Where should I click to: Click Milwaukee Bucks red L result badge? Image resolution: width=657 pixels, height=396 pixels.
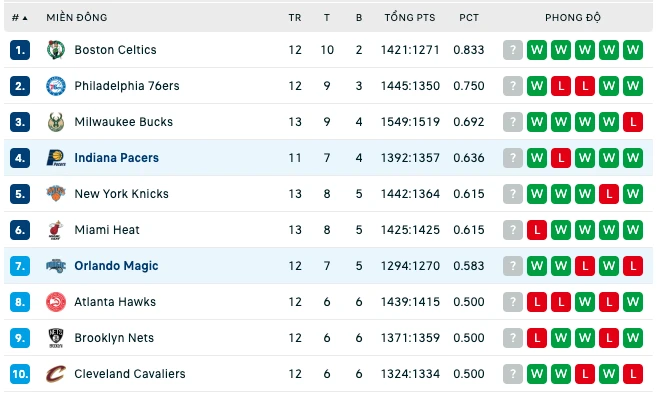coord(633,122)
